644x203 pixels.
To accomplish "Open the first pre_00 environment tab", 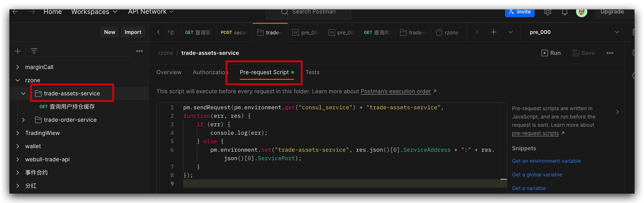I will pyautogui.click(x=306, y=32).
